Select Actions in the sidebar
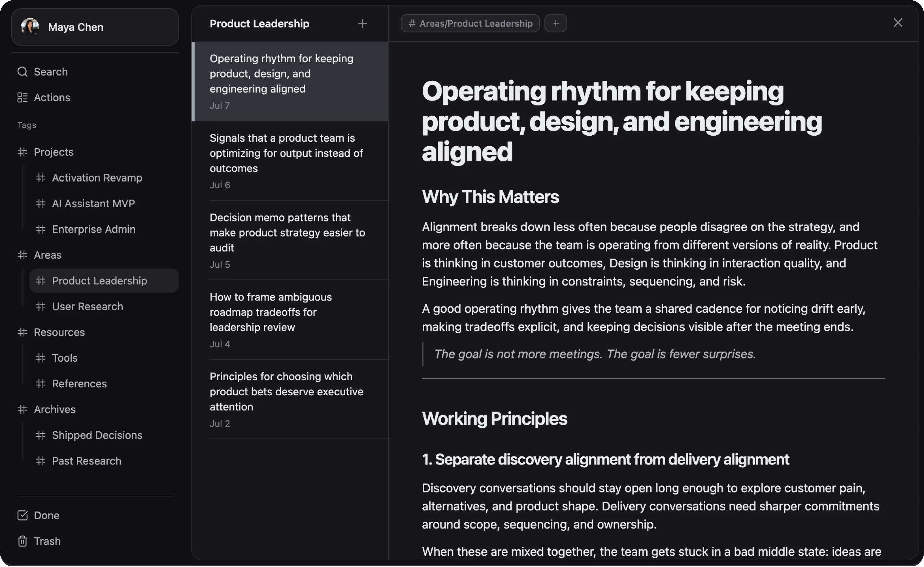Image resolution: width=924 pixels, height=567 pixels. (95, 98)
